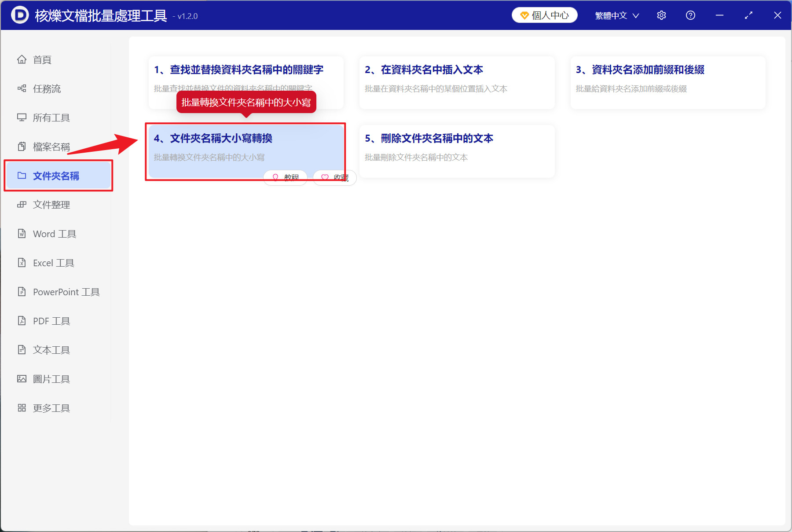This screenshot has height=532, width=792.
Task: Click the app logo in title bar
Action: 20,15
